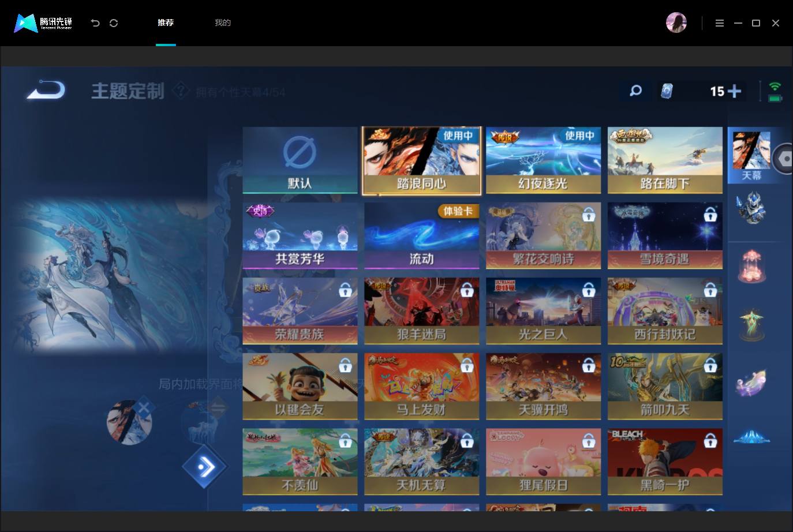Image resolution: width=793 pixels, height=532 pixels.
Task: Click the Tencent Pioneer logo
Action: pyautogui.click(x=43, y=23)
